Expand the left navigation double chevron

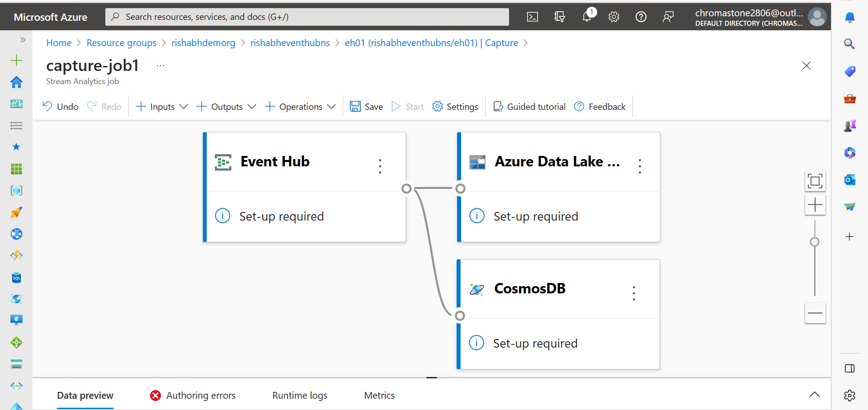coord(23,40)
